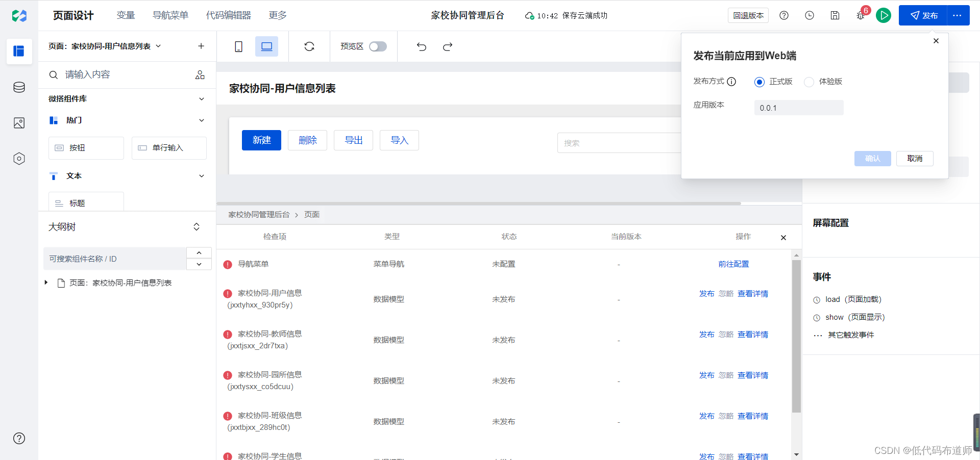The image size is (980, 460).
Task: Click the outline search down arrow
Action: [x=199, y=264]
